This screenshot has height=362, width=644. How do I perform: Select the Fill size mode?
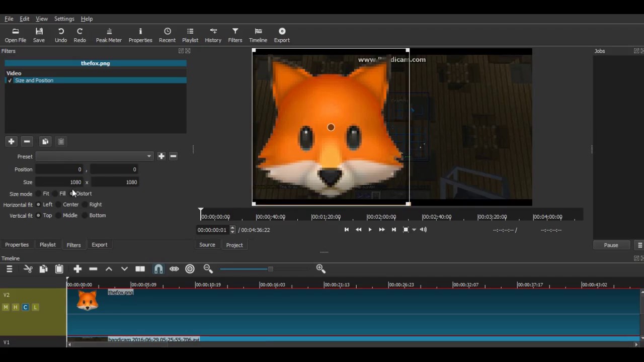(x=55, y=194)
